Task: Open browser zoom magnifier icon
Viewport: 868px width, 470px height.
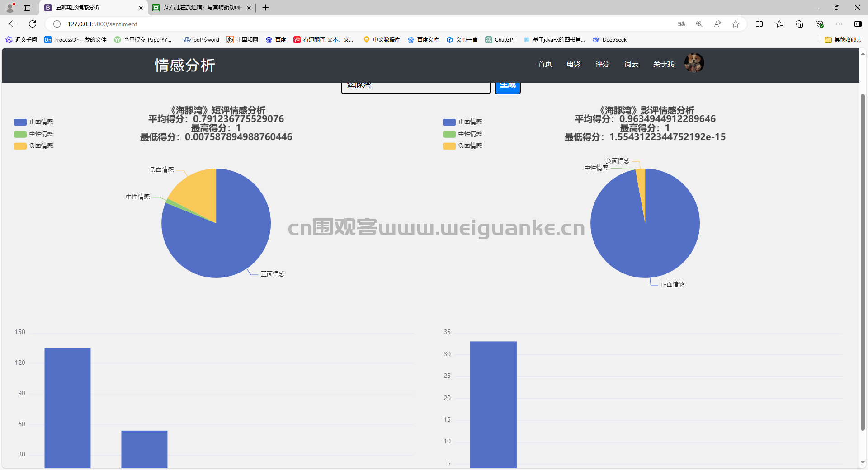Action: point(699,24)
